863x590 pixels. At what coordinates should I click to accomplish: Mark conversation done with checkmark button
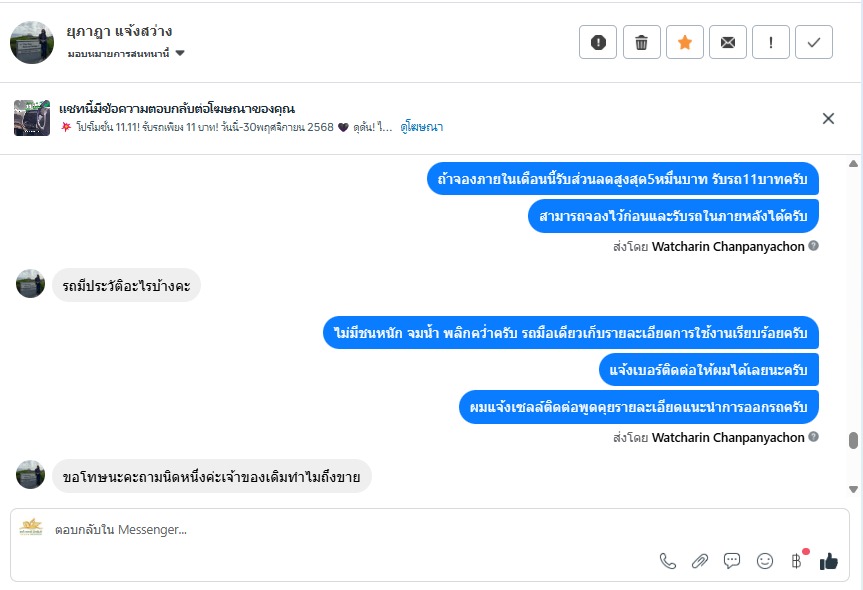tap(813, 42)
